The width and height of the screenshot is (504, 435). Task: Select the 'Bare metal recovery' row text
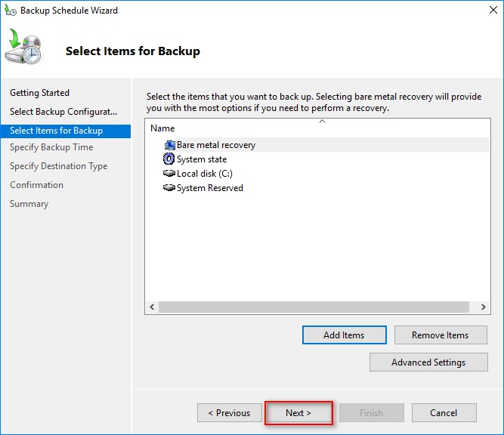coord(216,145)
